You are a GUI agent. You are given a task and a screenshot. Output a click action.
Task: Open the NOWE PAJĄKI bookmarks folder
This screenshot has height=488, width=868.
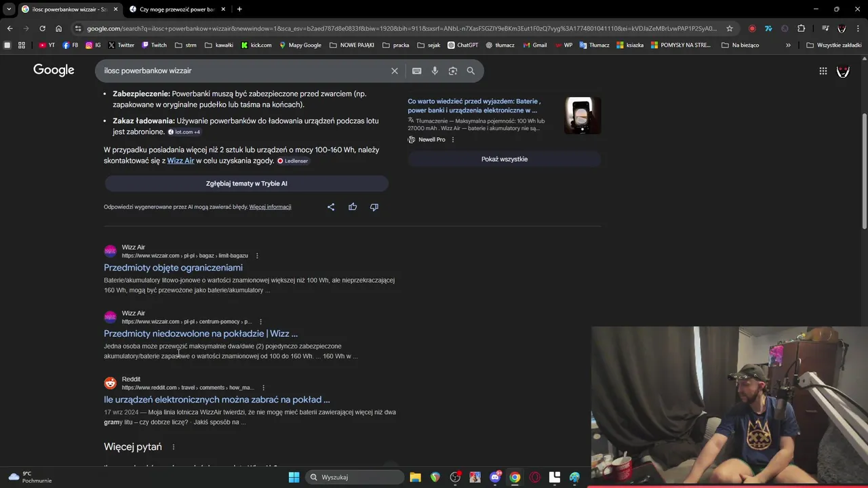pos(352,45)
